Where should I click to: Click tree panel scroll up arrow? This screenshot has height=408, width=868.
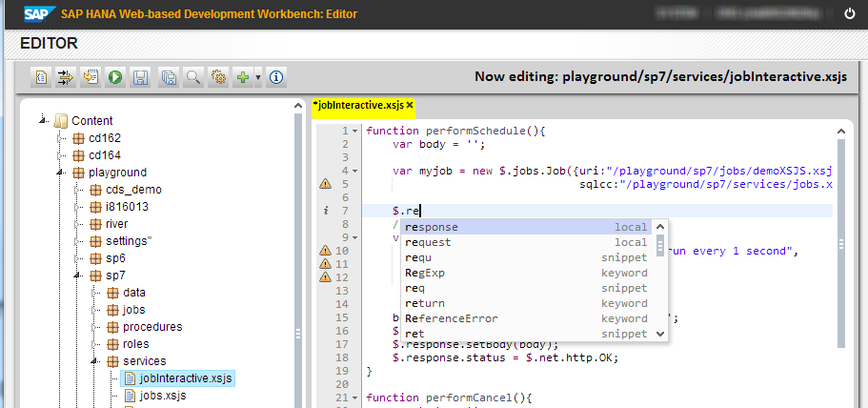[x=298, y=105]
